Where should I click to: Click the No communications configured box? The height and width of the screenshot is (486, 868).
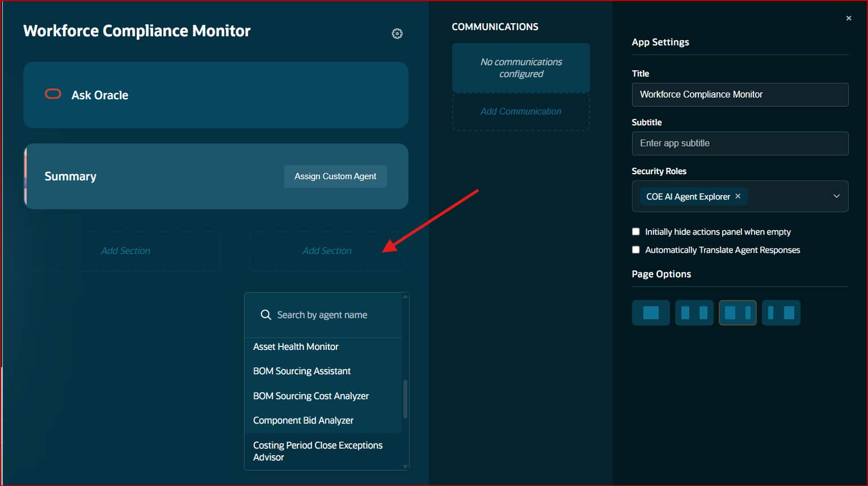(521, 68)
